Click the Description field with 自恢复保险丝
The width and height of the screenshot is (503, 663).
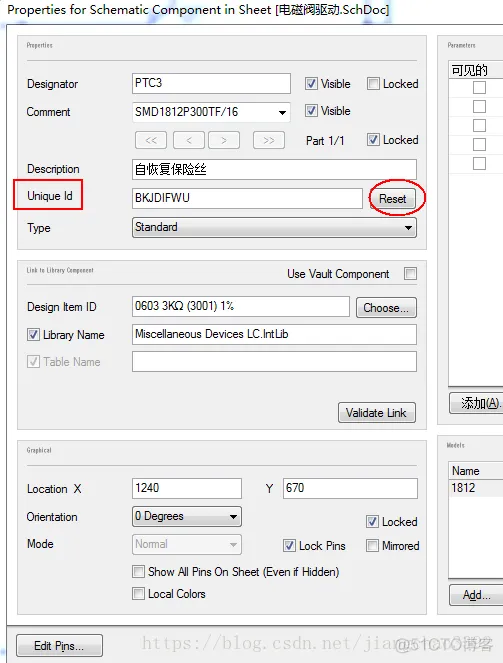click(274, 170)
